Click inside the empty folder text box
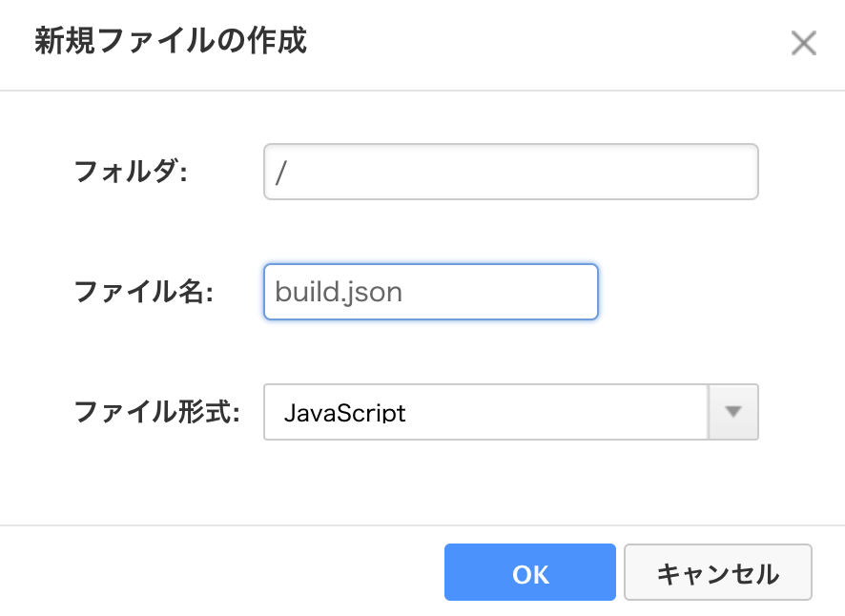 (510, 172)
